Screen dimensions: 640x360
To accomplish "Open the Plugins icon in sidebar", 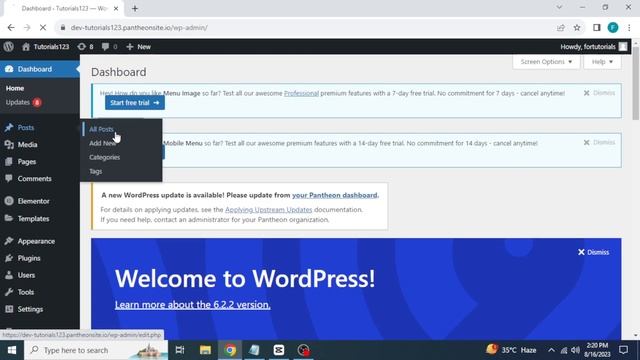I will (x=9, y=258).
